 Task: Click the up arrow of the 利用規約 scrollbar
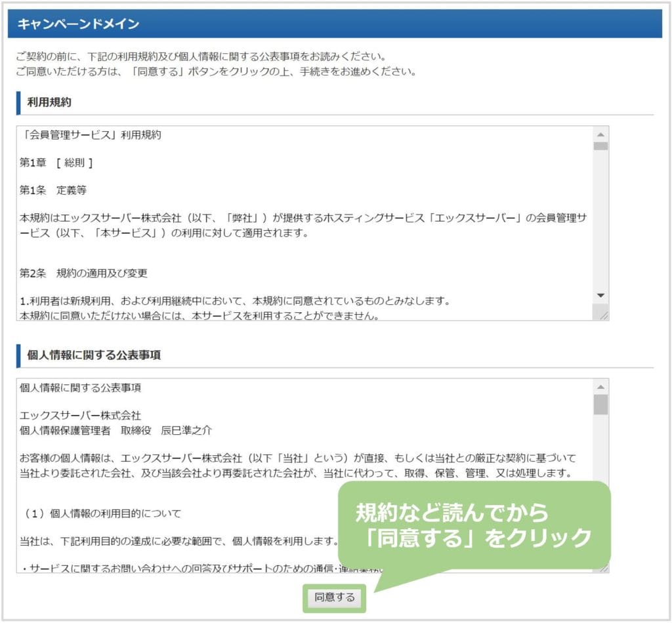coord(600,134)
